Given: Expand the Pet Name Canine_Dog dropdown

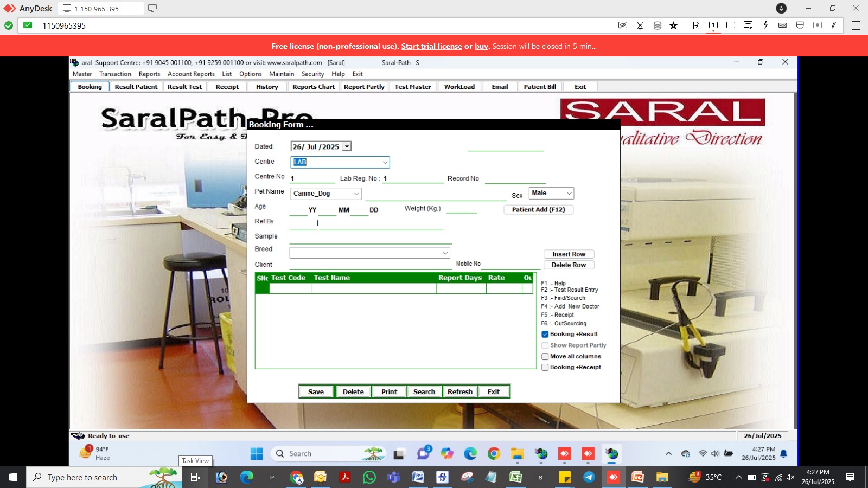Looking at the screenshot, I should pyautogui.click(x=356, y=194).
